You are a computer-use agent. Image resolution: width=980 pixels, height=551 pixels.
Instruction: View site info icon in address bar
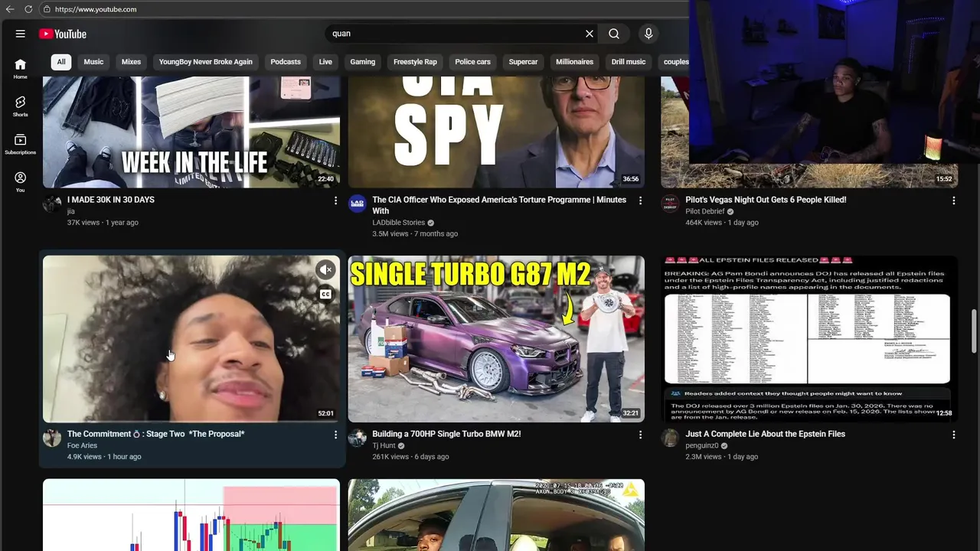(x=47, y=9)
